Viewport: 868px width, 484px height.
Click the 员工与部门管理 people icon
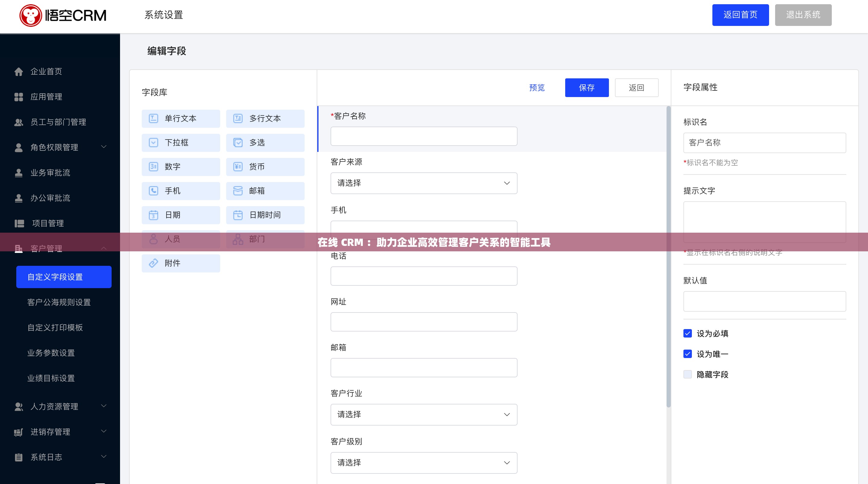(18, 122)
